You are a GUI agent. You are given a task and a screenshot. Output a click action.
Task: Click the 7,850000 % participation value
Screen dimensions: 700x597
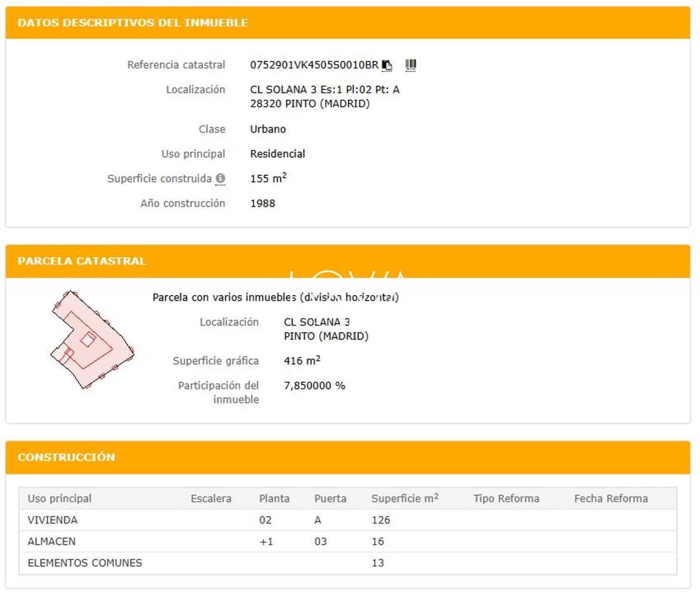314,386
